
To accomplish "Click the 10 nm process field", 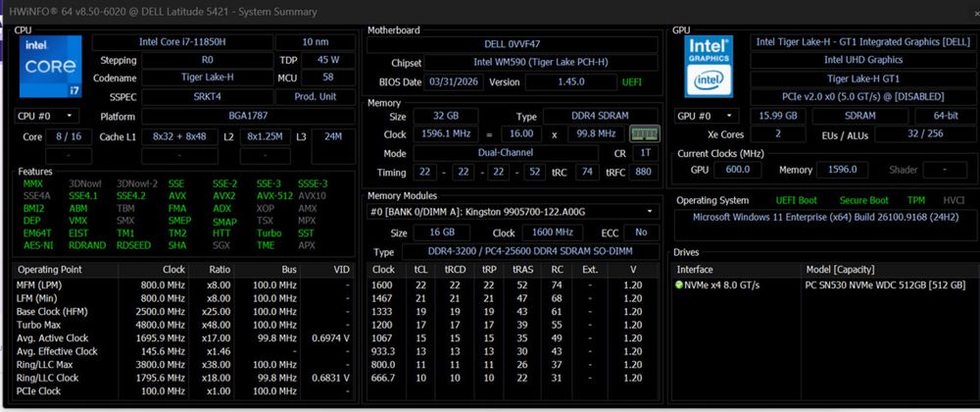I will [x=315, y=42].
